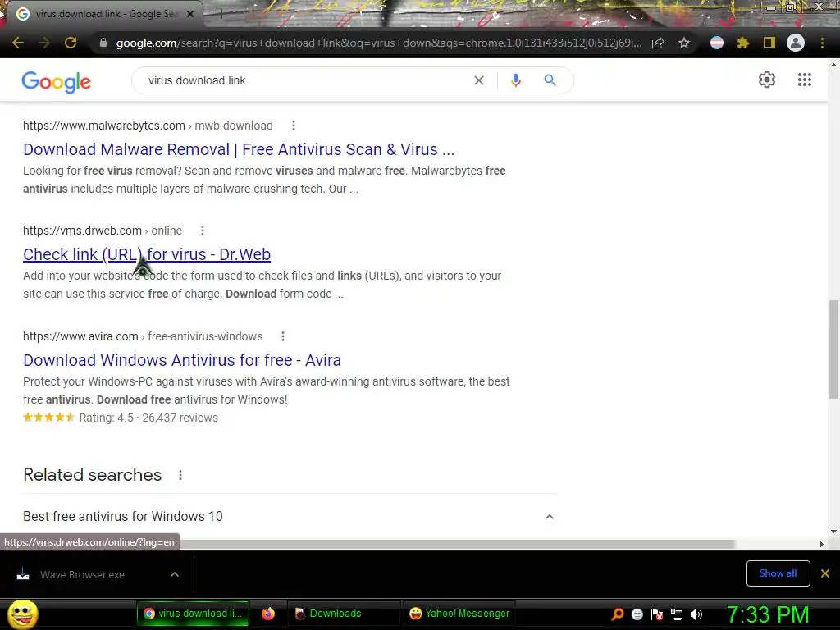840x630 pixels.
Task: Share this page using the share icon
Action: pyautogui.click(x=658, y=43)
